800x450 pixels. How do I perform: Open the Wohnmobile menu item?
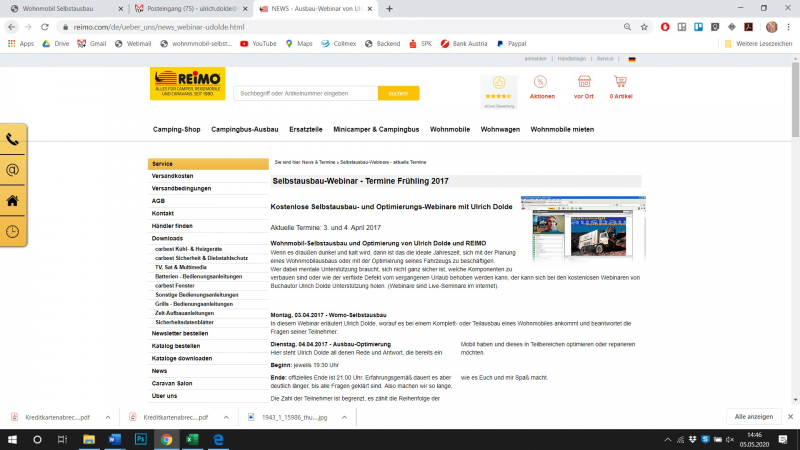click(449, 130)
